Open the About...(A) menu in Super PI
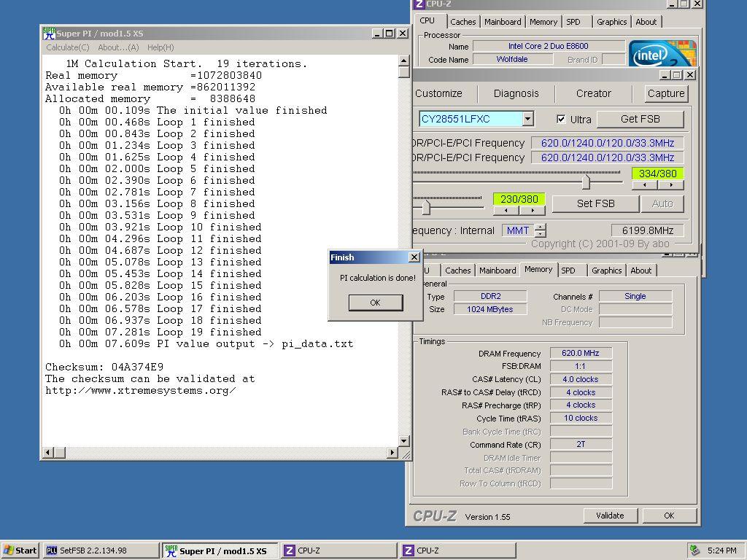The image size is (747, 560). click(x=118, y=47)
